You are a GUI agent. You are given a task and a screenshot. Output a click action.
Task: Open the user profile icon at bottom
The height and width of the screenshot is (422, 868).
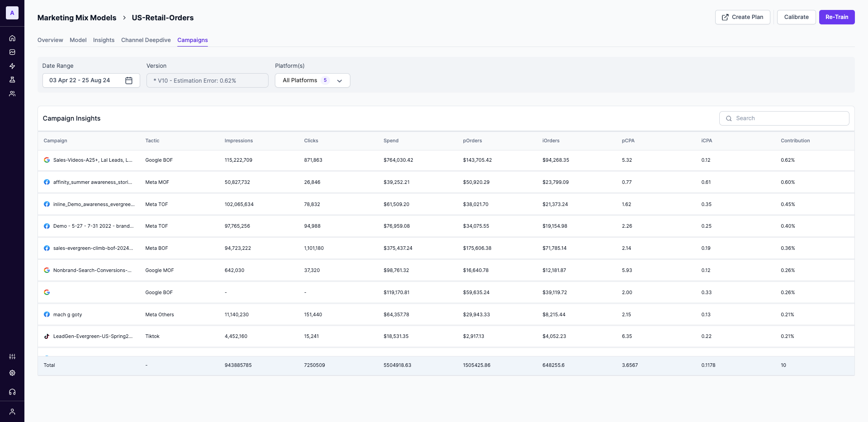[x=12, y=412]
